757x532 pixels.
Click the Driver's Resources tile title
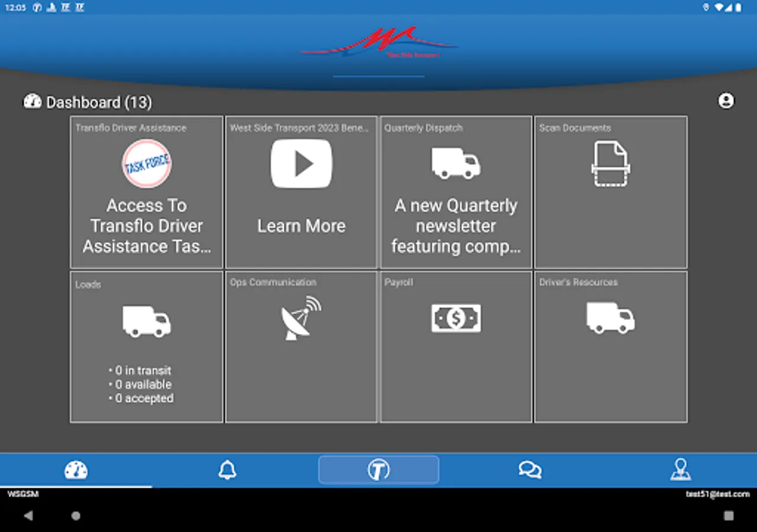click(x=578, y=282)
